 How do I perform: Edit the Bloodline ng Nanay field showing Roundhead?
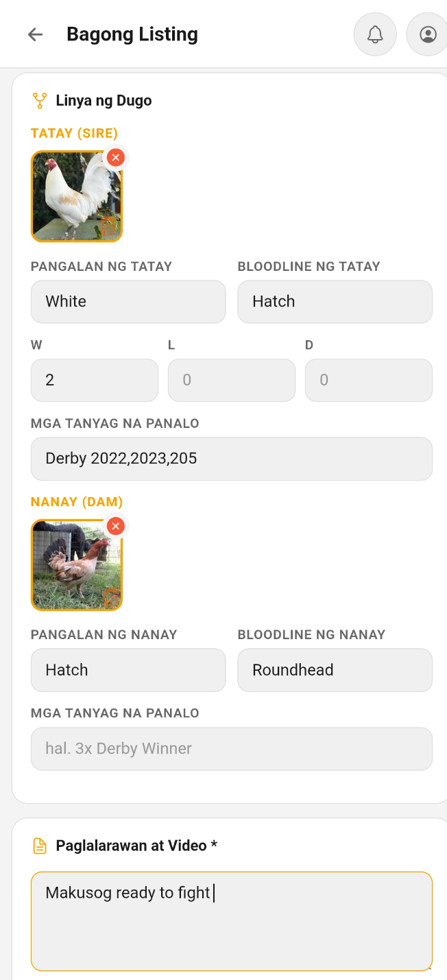click(x=335, y=670)
